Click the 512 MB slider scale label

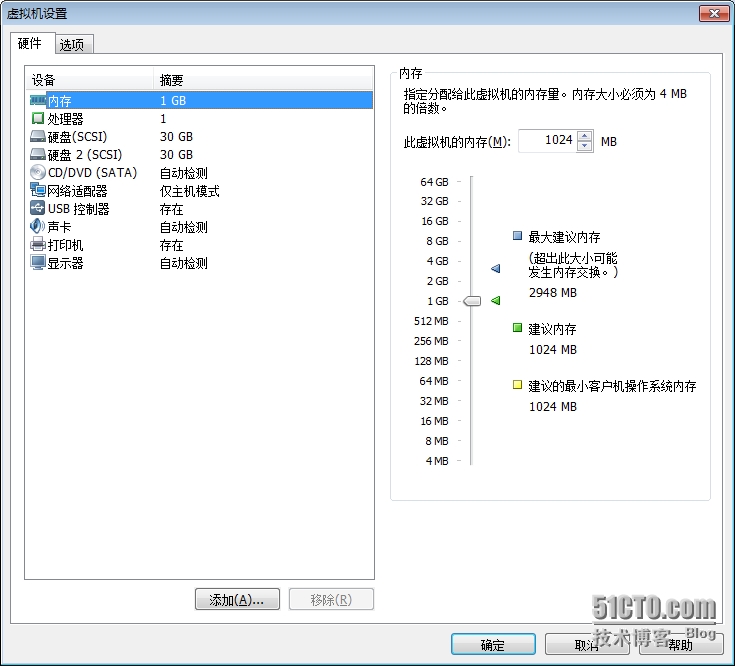tap(431, 321)
